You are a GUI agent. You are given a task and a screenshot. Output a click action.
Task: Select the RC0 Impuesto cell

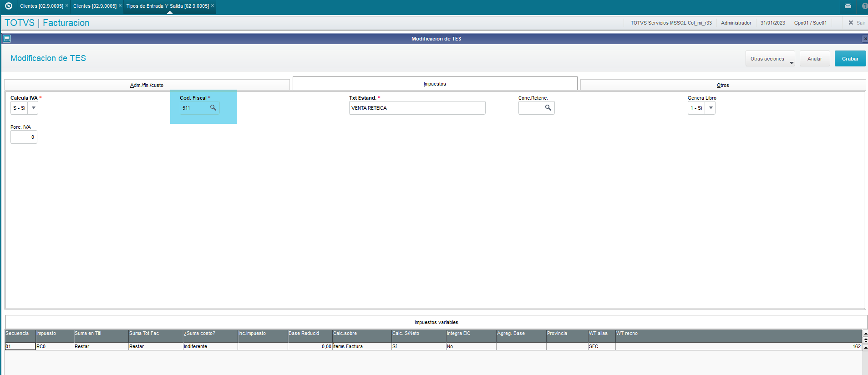click(x=55, y=346)
